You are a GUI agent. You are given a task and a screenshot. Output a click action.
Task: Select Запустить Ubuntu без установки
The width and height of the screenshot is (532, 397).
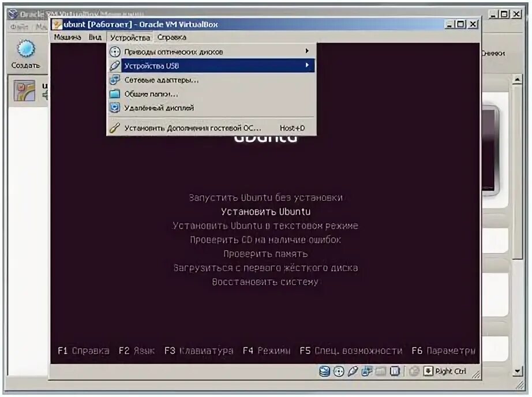point(265,197)
